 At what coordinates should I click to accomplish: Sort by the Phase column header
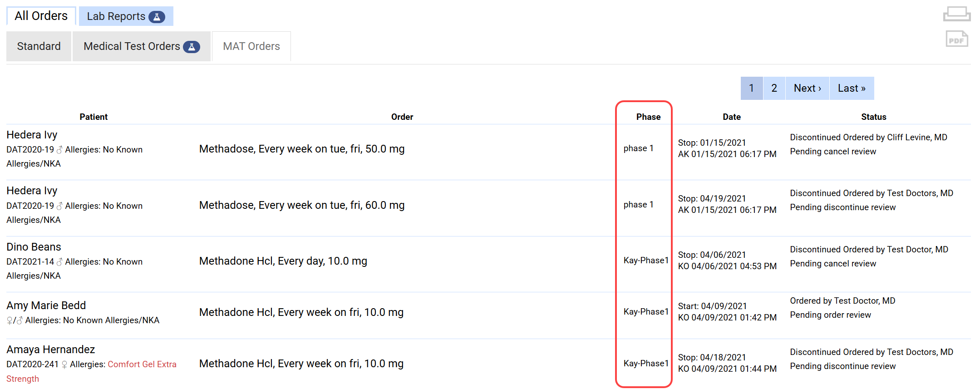tap(648, 117)
